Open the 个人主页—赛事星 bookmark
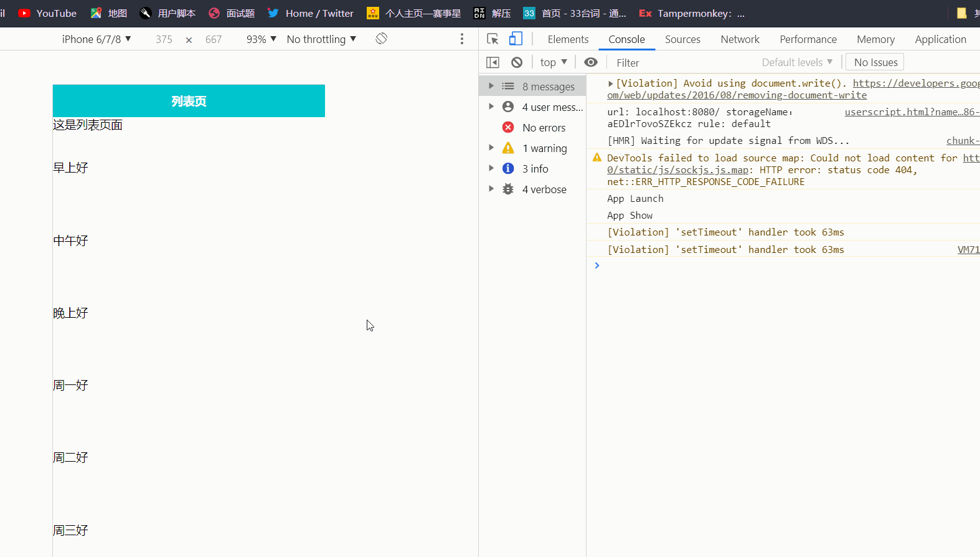980x557 pixels. click(414, 13)
